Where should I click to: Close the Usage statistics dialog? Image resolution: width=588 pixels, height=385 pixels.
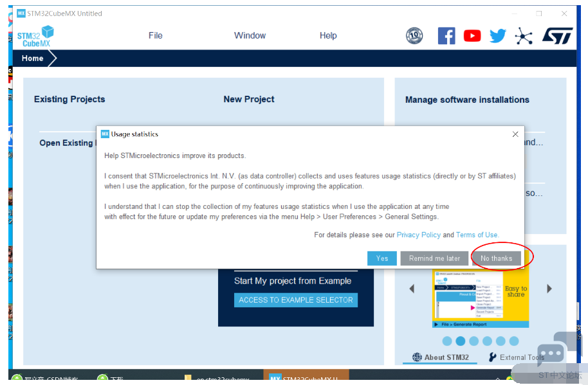pos(515,134)
